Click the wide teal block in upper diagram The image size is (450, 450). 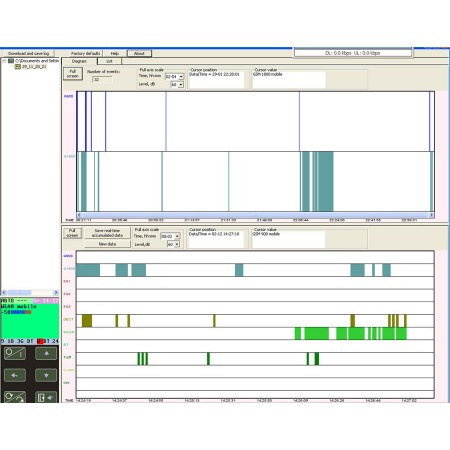[326, 181]
